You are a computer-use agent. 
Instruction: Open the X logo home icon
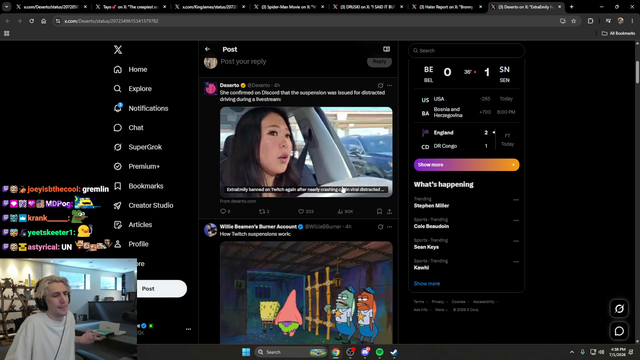[118, 50]
